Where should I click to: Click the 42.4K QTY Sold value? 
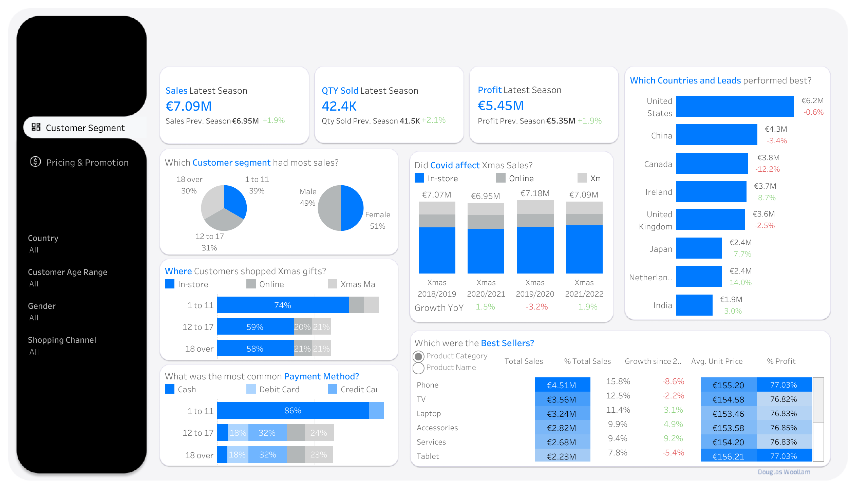[x=339, y=106]
